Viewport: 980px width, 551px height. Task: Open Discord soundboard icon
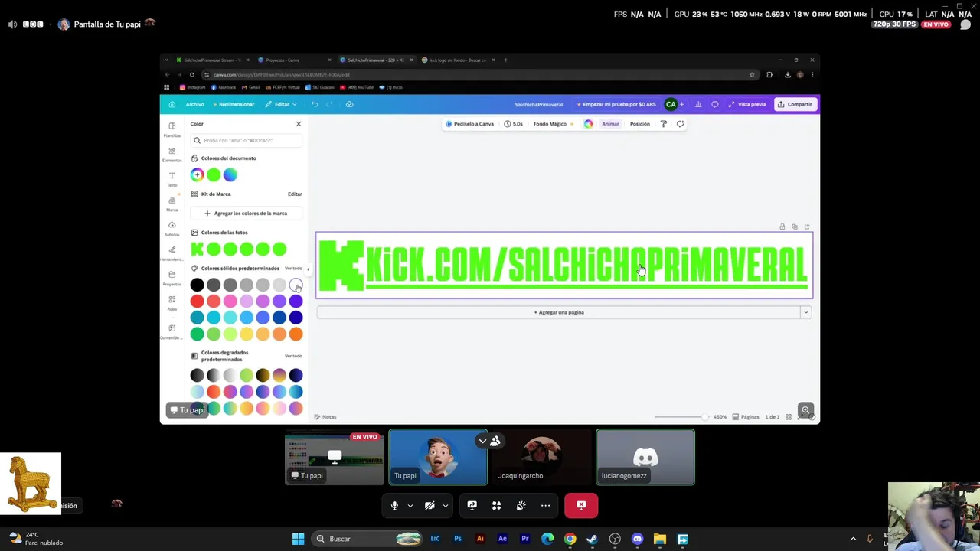coord(521,505)
